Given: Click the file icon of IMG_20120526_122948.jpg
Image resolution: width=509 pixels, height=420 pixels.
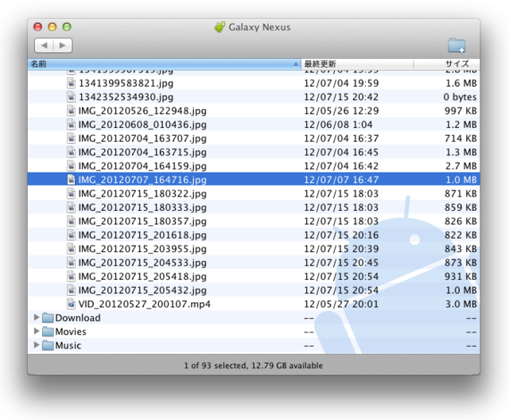Looking at the screenshot, I should pyautogui.click(x=71, y=111).
